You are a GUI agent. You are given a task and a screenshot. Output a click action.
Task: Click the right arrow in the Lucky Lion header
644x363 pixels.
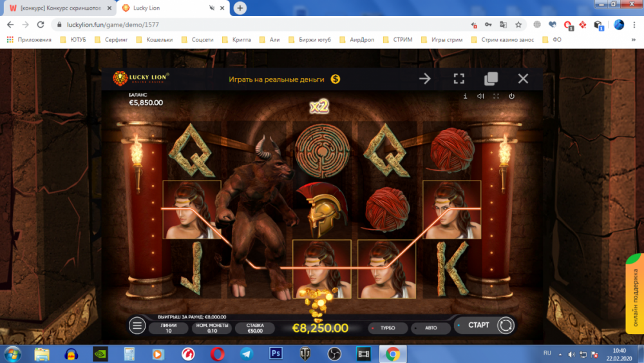pyautogui.click(x=425, y=79)
